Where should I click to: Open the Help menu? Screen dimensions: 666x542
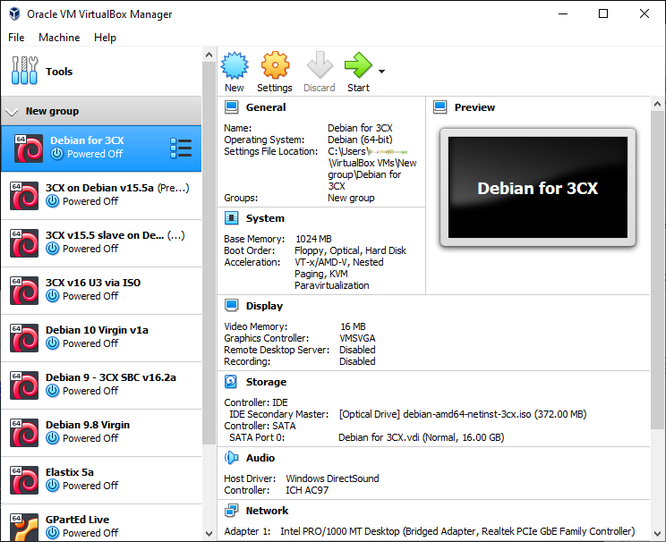(x=105, y=37)
